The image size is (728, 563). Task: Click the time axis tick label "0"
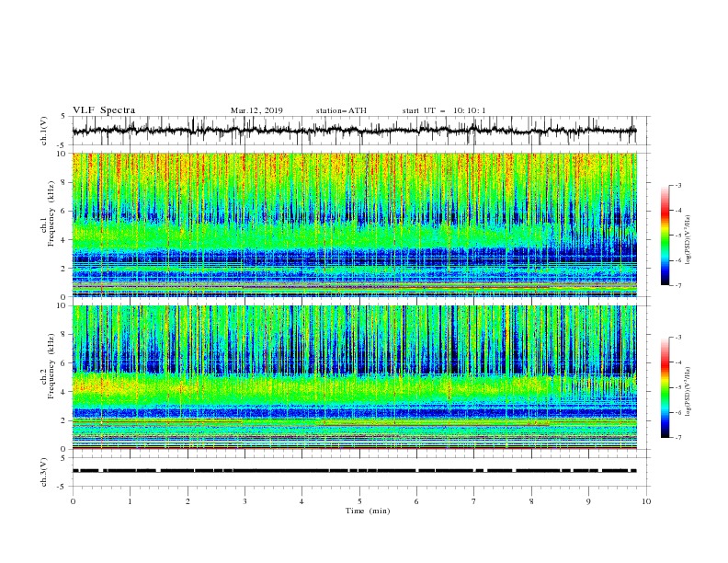[x=73, y=501]
